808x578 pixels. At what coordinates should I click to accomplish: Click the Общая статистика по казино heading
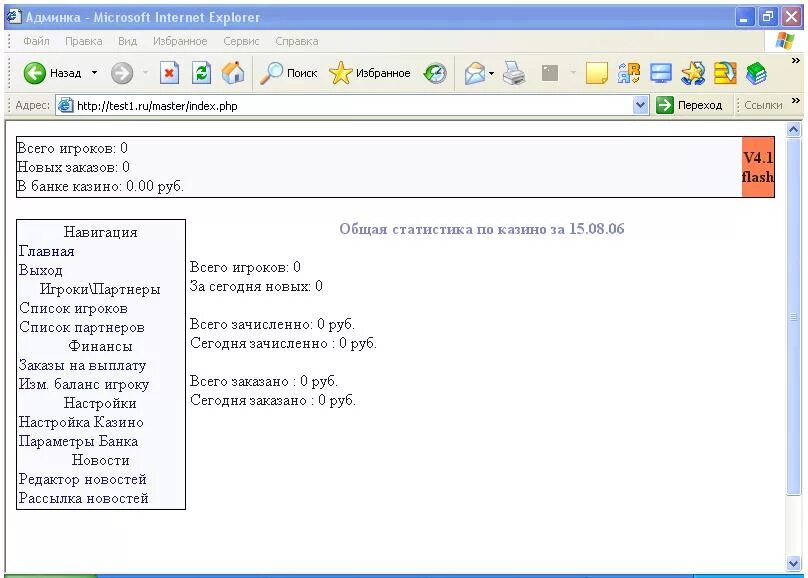pos(482,229)
